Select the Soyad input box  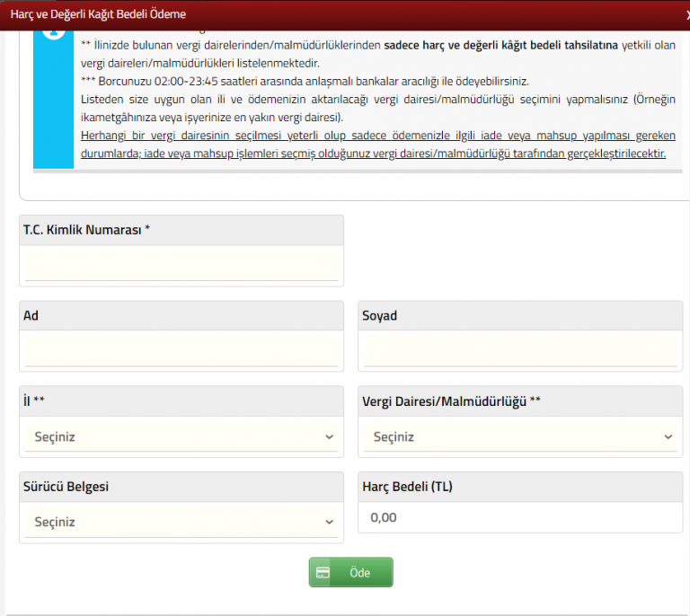click(x=519, y=349)
